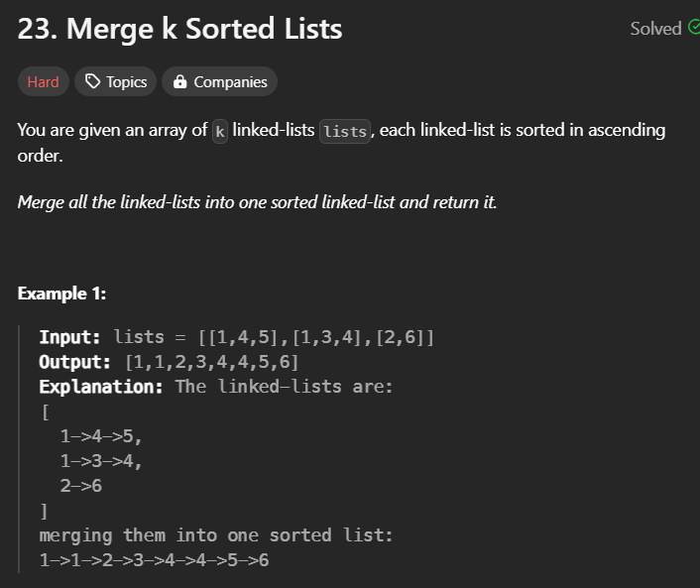The image size is (700, 588).
Task: Click the '1->4->5,' list line
Action: [101, 436]
